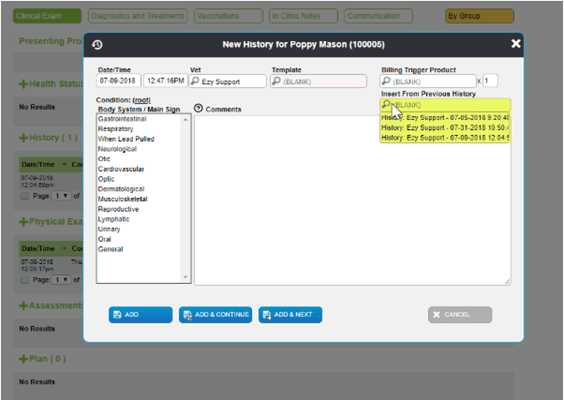Viewport: 564px width, 400px height.
Task: Select history entry dated 07-31-2018
Action: click(445, 128)
